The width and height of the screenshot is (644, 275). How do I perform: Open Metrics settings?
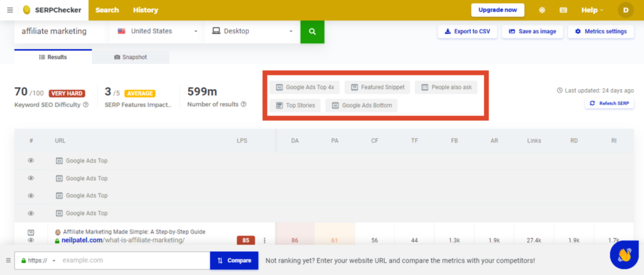tap(601, 31)
